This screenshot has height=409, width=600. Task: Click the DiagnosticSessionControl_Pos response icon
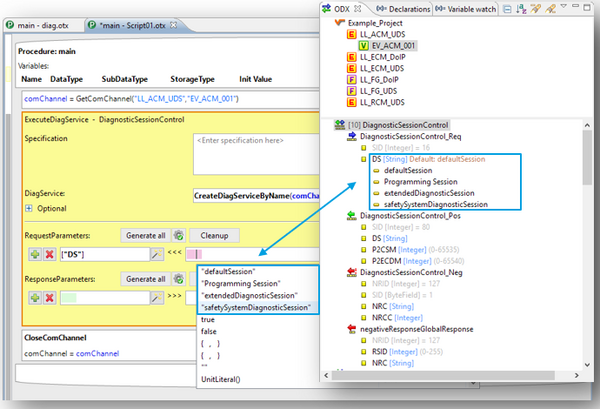click(352, 215)
